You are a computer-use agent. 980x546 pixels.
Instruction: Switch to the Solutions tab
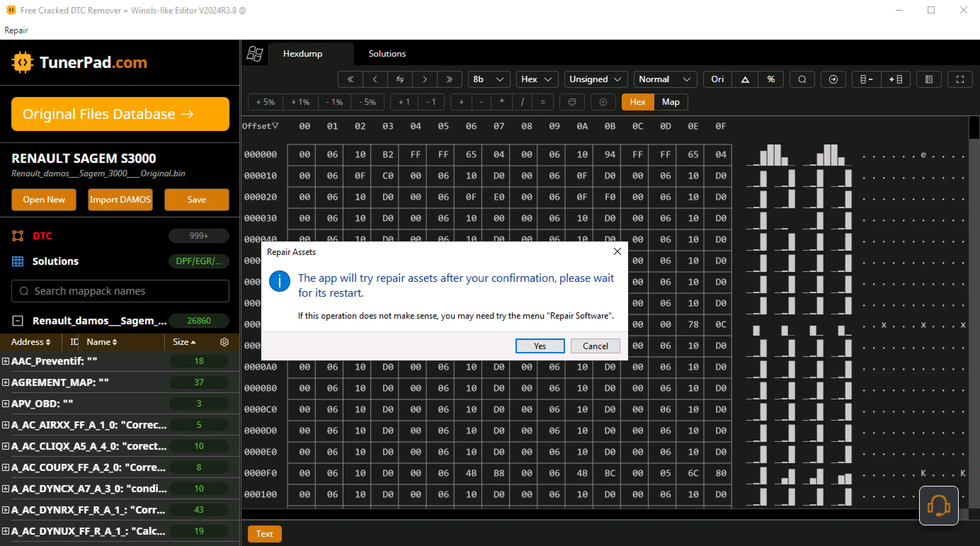(387, 54)
